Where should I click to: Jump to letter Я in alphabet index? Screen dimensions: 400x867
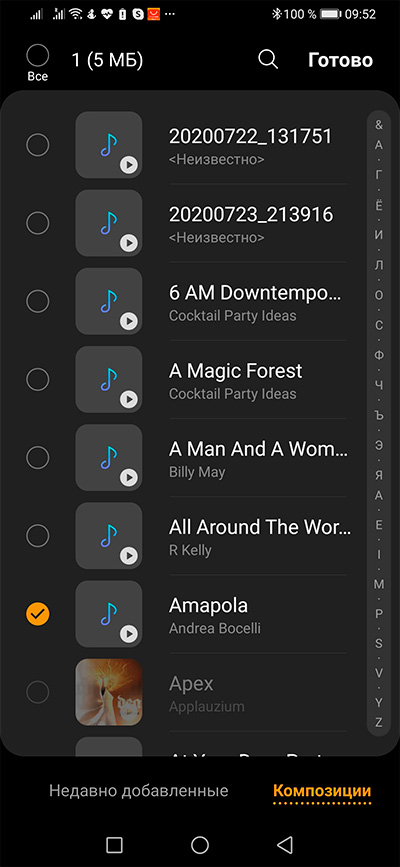pos(379,476)
